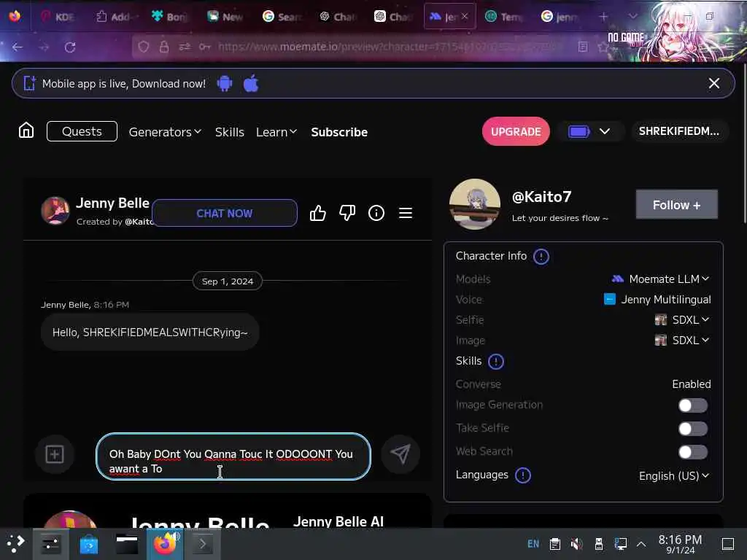The image size is (747, 560).
Task: Follow @Kaito7 with Follow + button
Action: (x=676, y=205)
